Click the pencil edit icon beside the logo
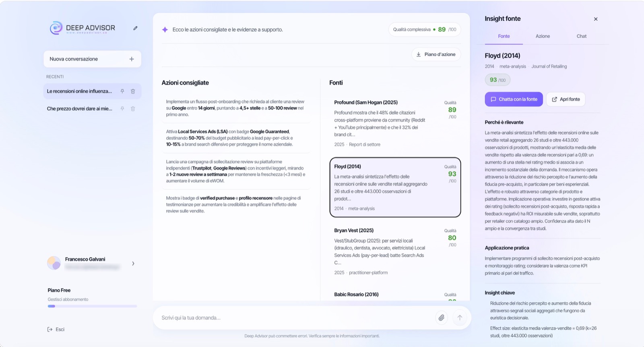Image resolution: width=644 pixels, height=347 pixels. pyautogui.click(x=135, y=28)
